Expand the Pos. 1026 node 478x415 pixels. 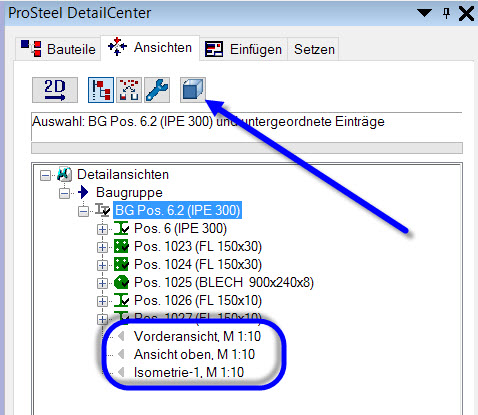102,301
